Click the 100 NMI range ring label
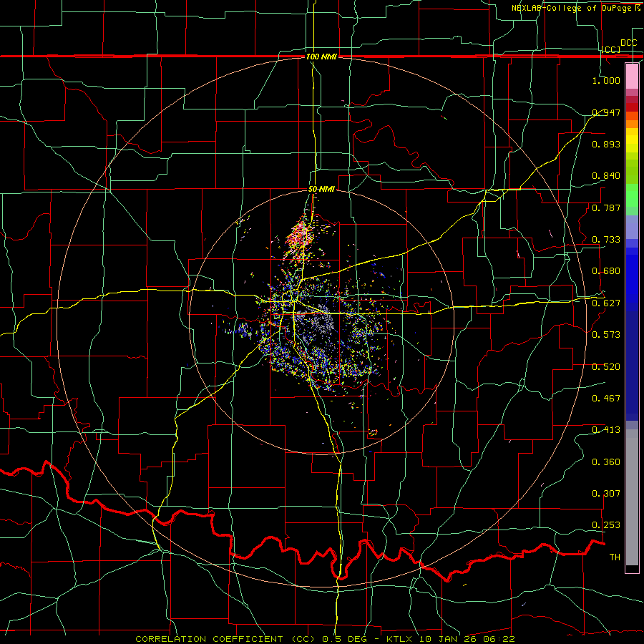 [321, 57]
